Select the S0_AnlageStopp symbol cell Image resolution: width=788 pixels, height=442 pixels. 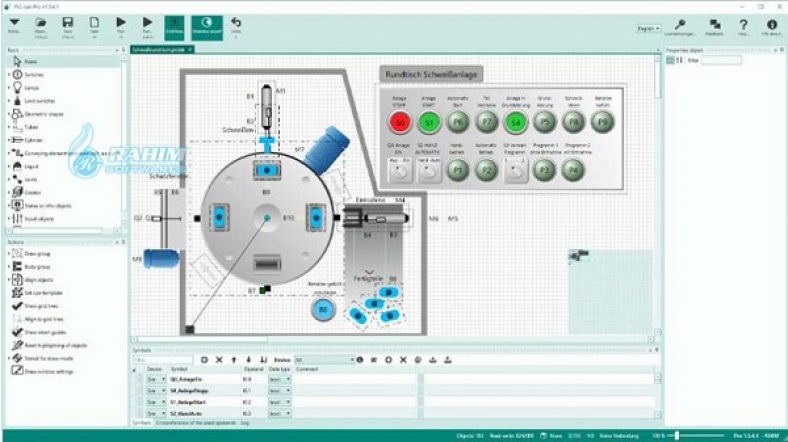[x=205, y=391]
